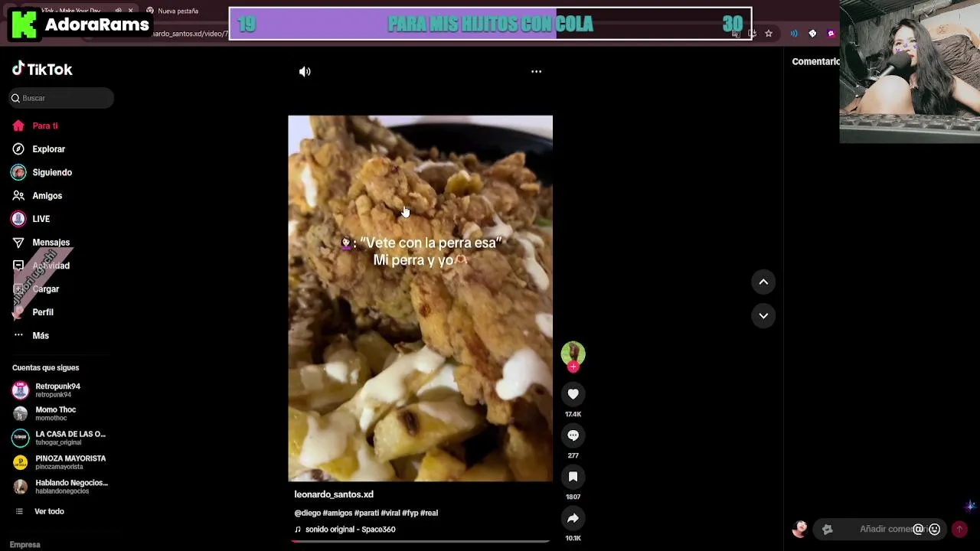The image size is (980, 551).
Task: Post comment with red arrow button
Action: click(x=959, y=529)
